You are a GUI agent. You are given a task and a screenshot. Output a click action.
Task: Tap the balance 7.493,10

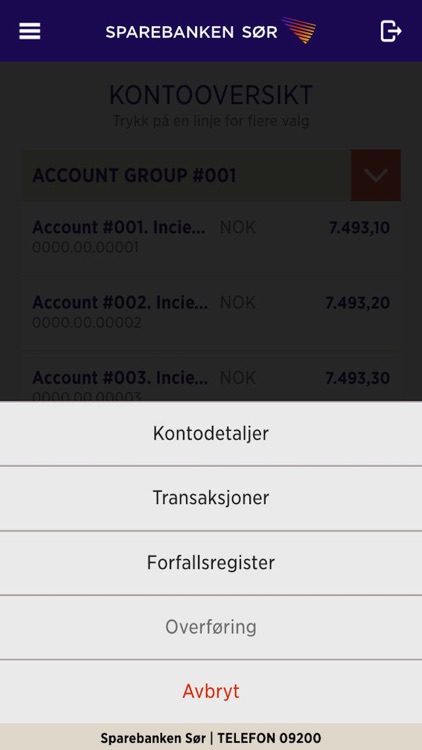click(359, 228)
